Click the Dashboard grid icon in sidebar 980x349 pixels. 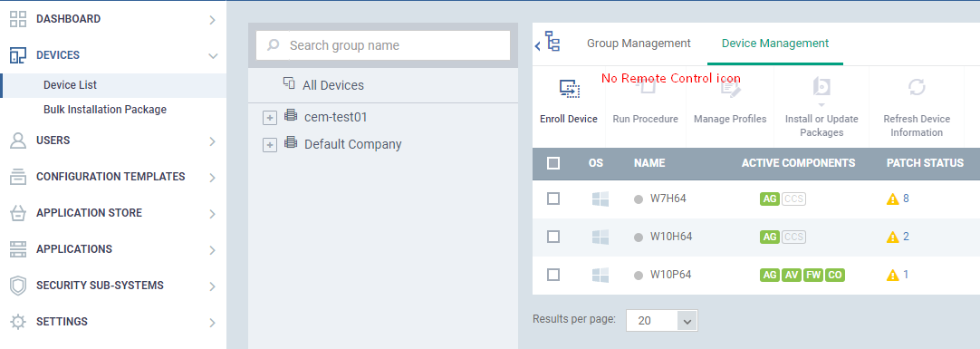click(x=18, y=19)
